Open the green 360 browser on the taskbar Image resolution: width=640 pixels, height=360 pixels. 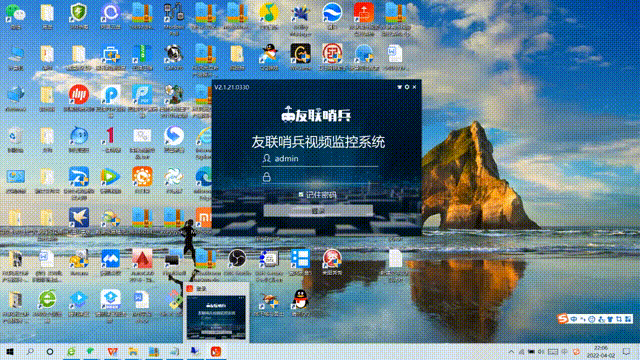[x=71, y=351]
